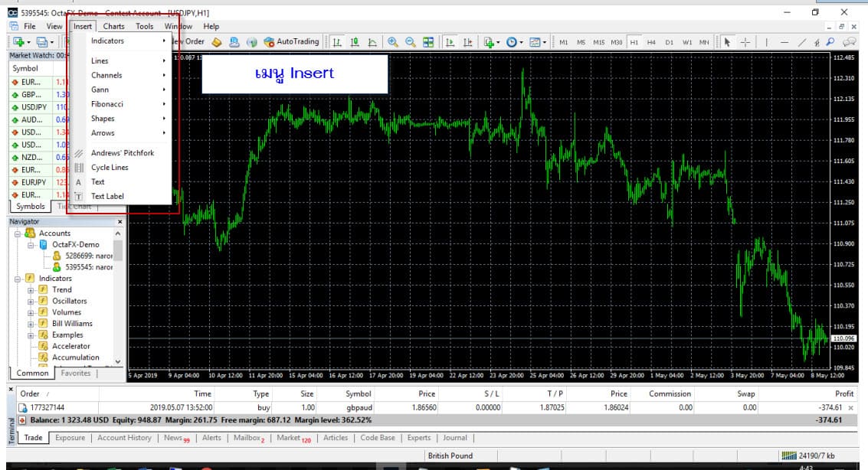Click the tile windows toolbar icon
The image size is (868, 470).
point(429,42)
